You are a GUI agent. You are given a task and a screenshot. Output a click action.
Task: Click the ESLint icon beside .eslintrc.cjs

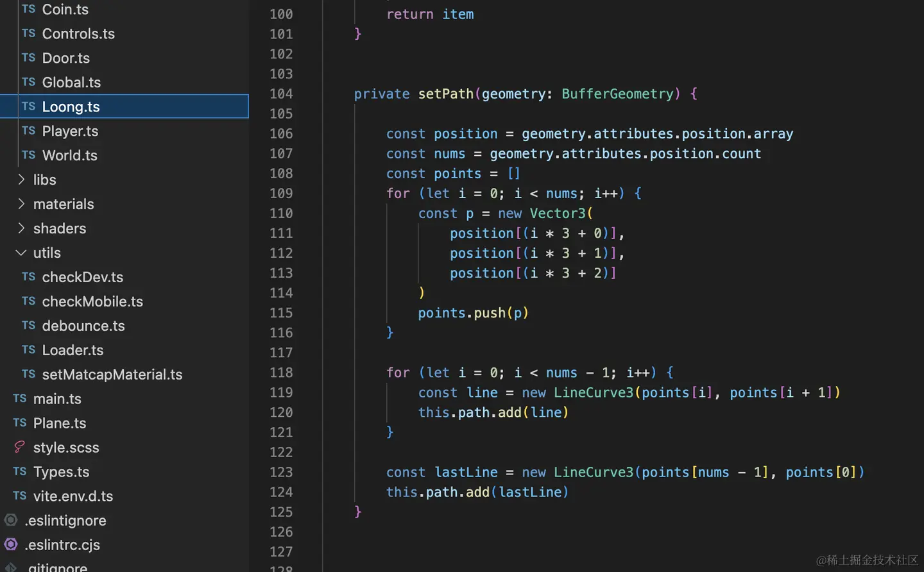tap(11, 544)
